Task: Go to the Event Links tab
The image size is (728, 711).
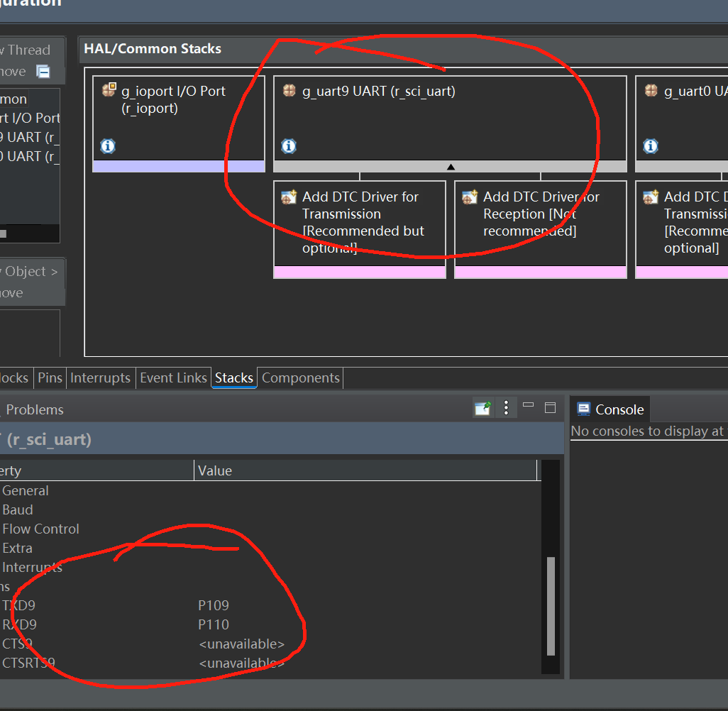Action: [173, 378]
